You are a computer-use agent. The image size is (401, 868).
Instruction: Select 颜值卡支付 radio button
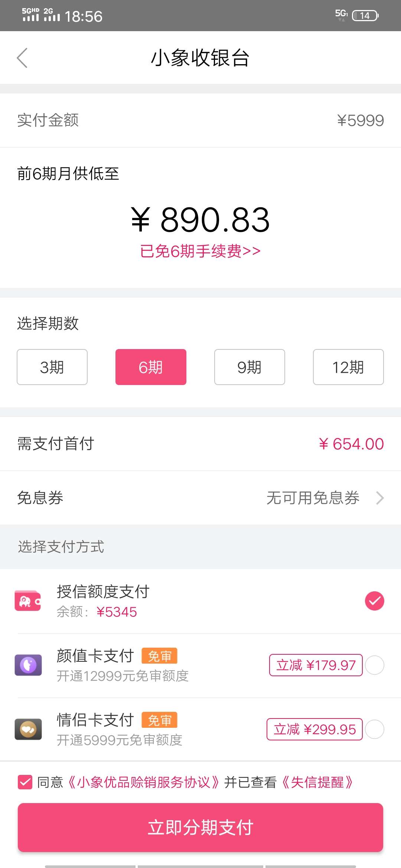click(x=374, y=665)
